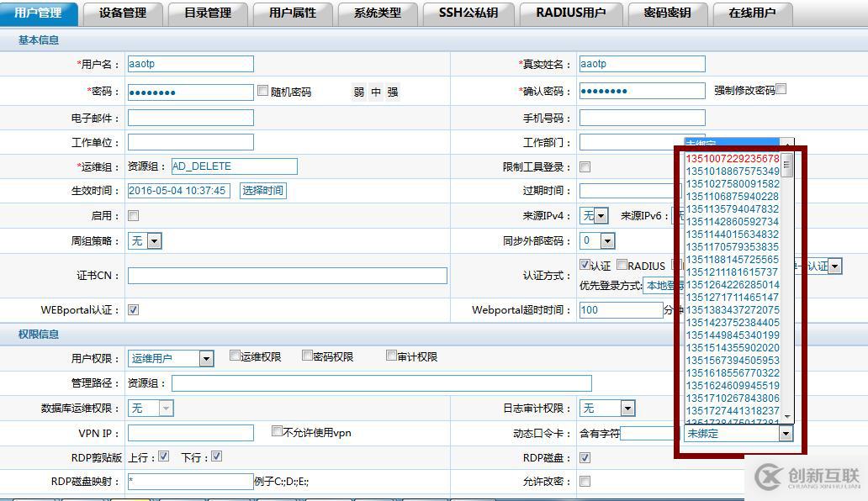Check the 允许改密 checkbox
This screenshot has height=501, width=868.
[585, 481]
